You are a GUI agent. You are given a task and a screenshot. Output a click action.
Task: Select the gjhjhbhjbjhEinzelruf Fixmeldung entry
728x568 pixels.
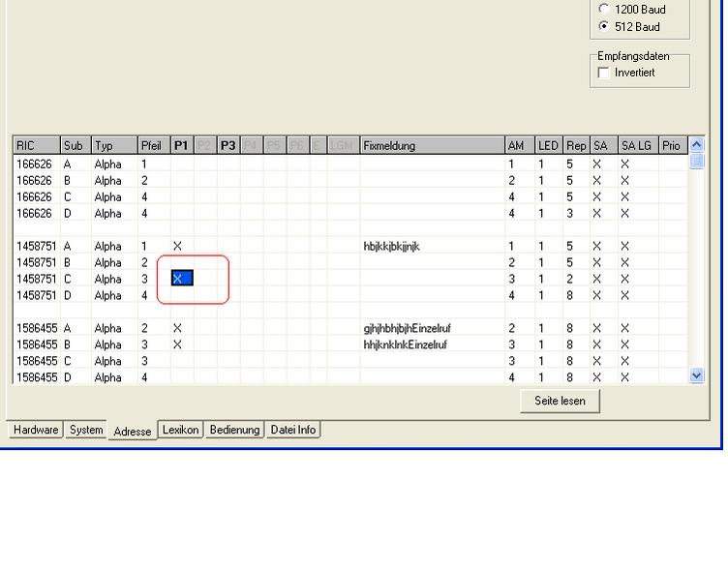(407, 328)
